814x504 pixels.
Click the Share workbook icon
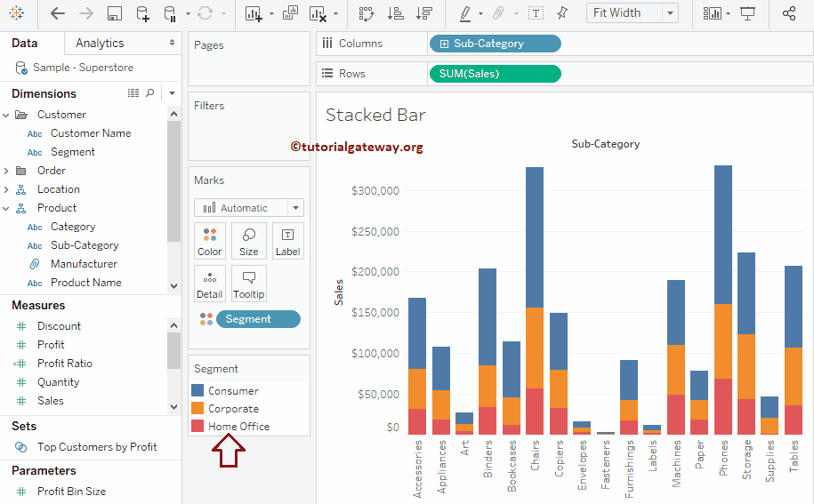pyautogui.click(x=788, y=13)
